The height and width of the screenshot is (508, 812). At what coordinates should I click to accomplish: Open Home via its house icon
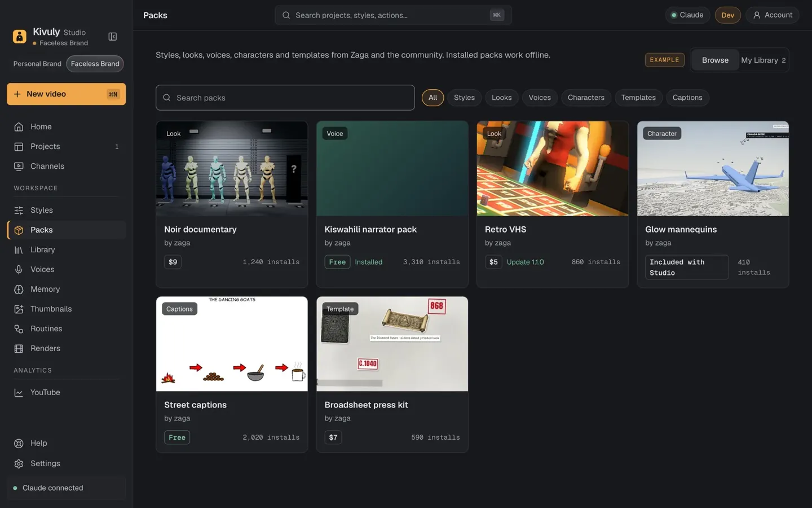coord(19,127)
